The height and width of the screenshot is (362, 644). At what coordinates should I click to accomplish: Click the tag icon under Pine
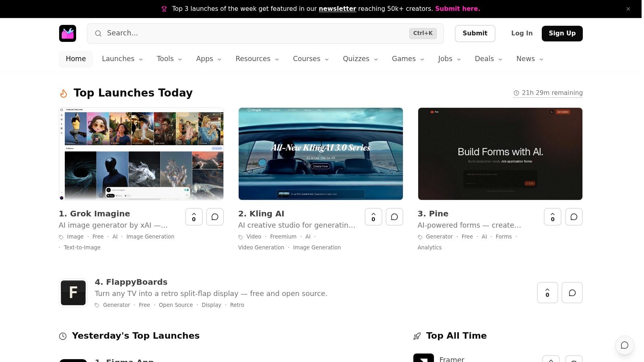[x=420, y=237]
